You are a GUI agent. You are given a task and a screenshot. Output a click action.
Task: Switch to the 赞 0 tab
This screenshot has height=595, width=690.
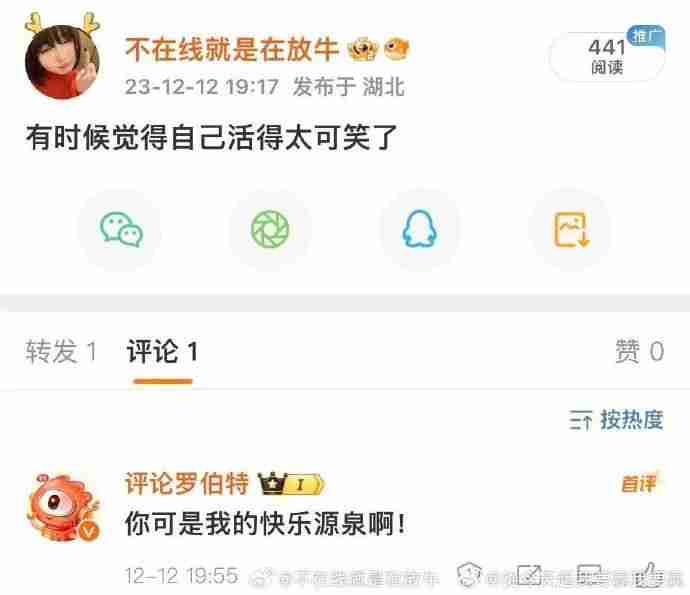point(639,351)
